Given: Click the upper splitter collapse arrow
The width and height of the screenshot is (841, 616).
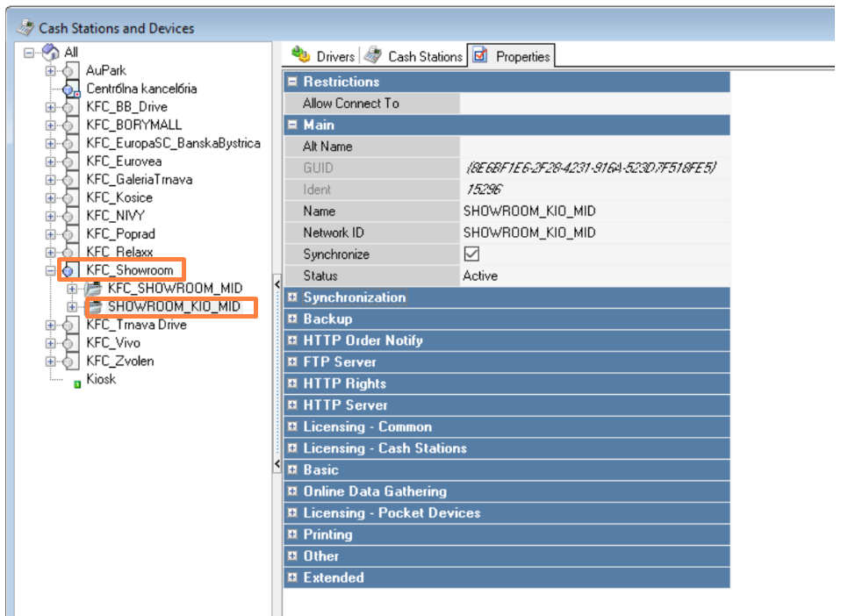Looking at the screenshot, I should [277, 284].
